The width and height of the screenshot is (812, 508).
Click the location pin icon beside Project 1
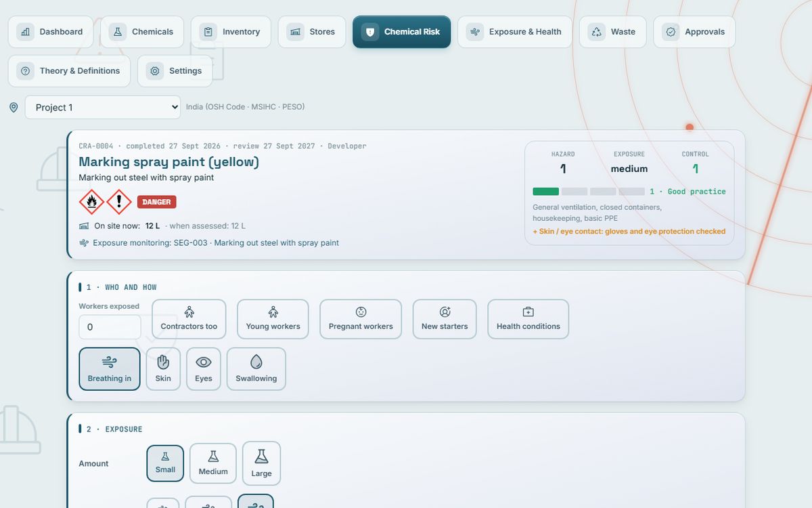pyautogui.click(x=14, y=108)
